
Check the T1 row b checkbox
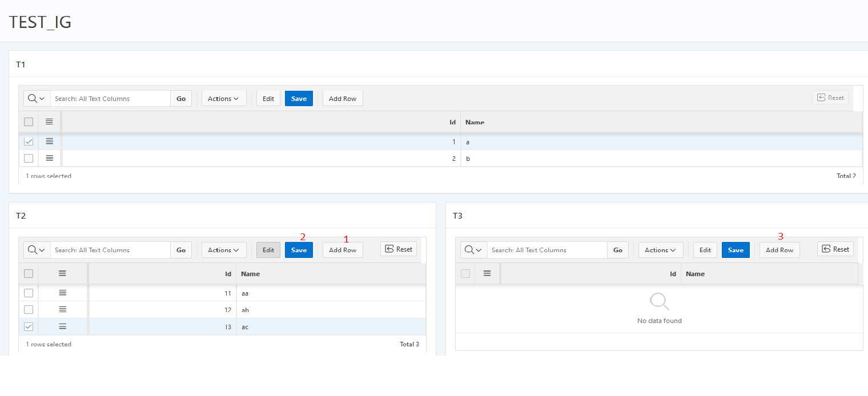29,158
